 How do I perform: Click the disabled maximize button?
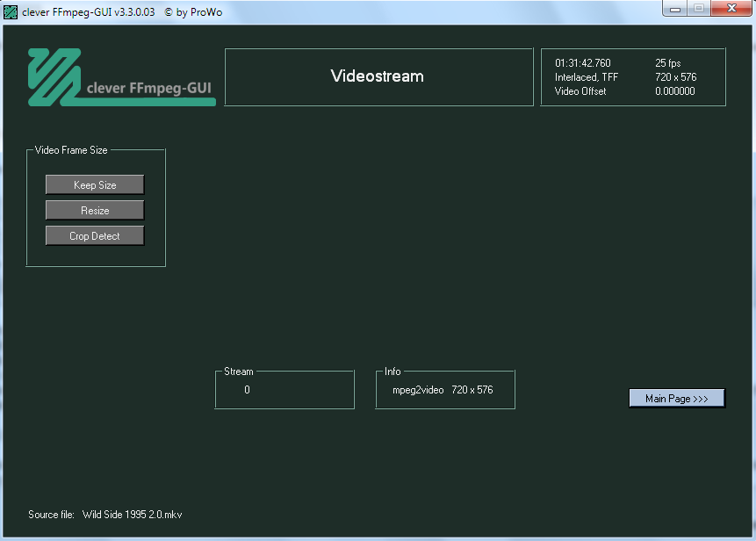click(x=699, y=8)
